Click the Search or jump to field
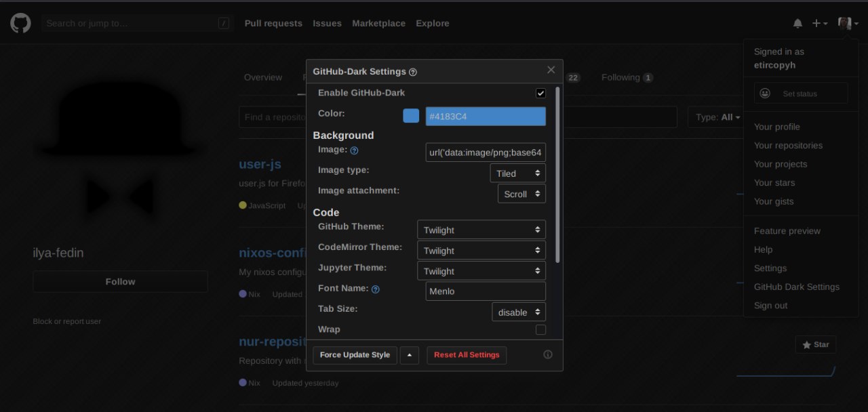Screen dimensions: 868x412 137,23
